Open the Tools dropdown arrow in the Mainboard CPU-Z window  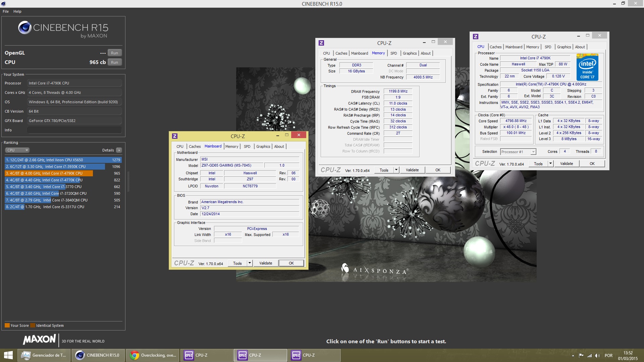[249, 263]
